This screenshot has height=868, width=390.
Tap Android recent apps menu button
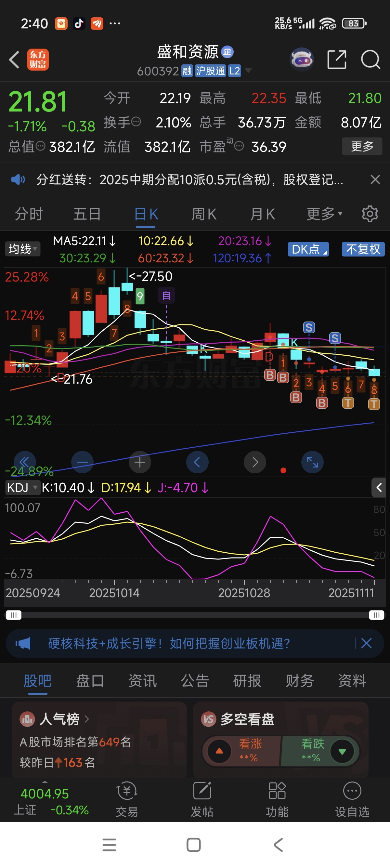tap(109, 845)
